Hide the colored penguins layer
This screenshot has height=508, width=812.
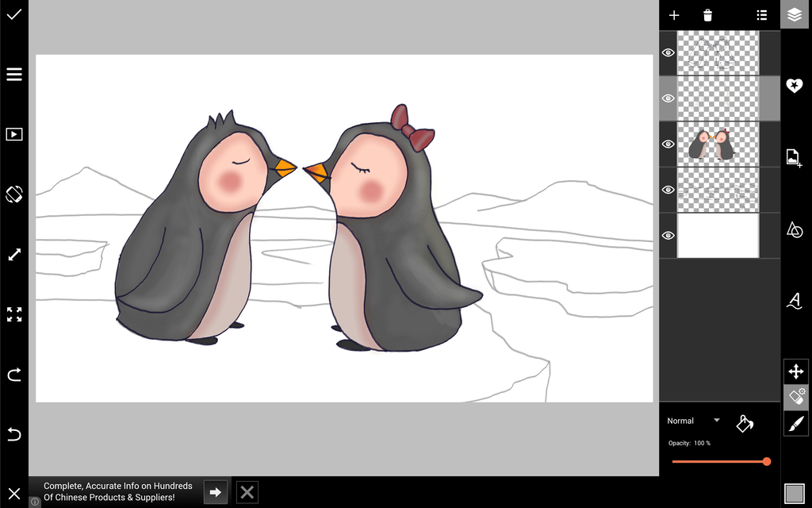pyautogui.click(x=668, y=144)
